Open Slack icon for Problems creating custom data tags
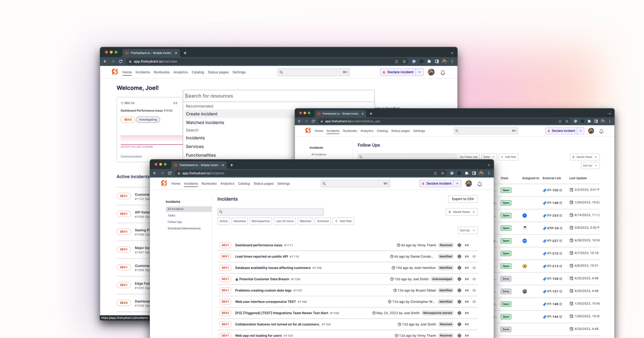644x338 pixels. (459, 290)
